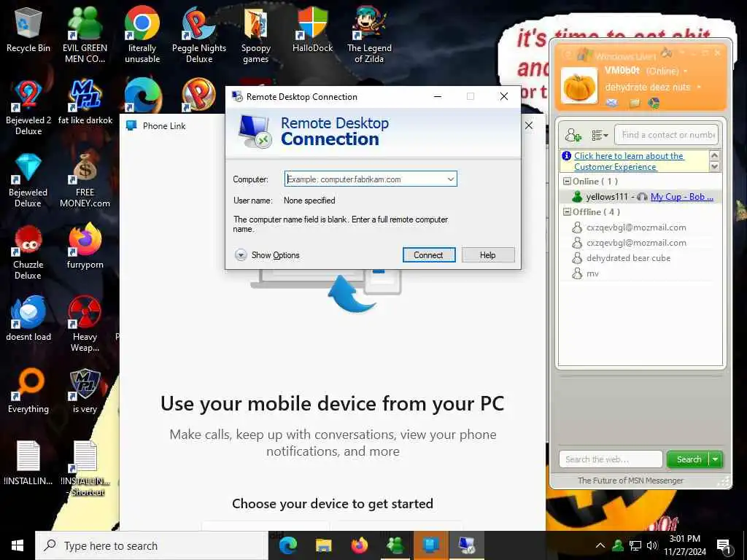Click the Windows Start button
Viewport: 747px width, 560px height.
(18, 545)
